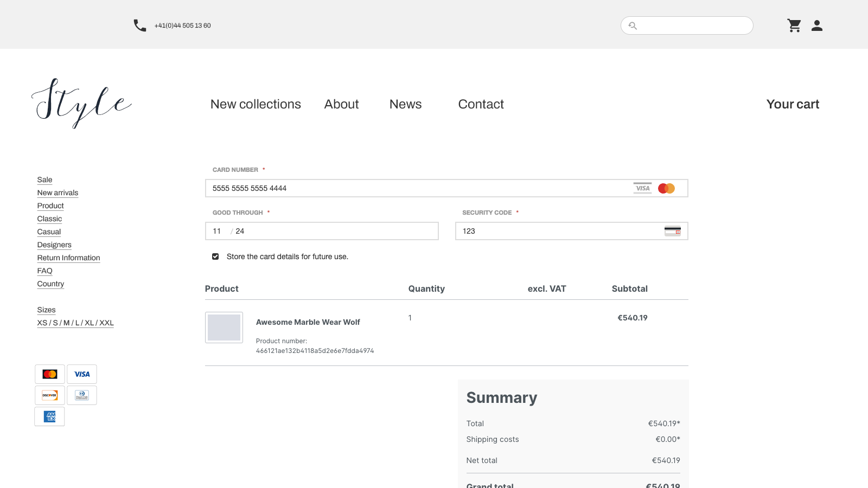Screen dimensions: 868x488
Task: Open the Awesome Marble Wear Wolf thumbnail
Action: [x=224, y=328]
